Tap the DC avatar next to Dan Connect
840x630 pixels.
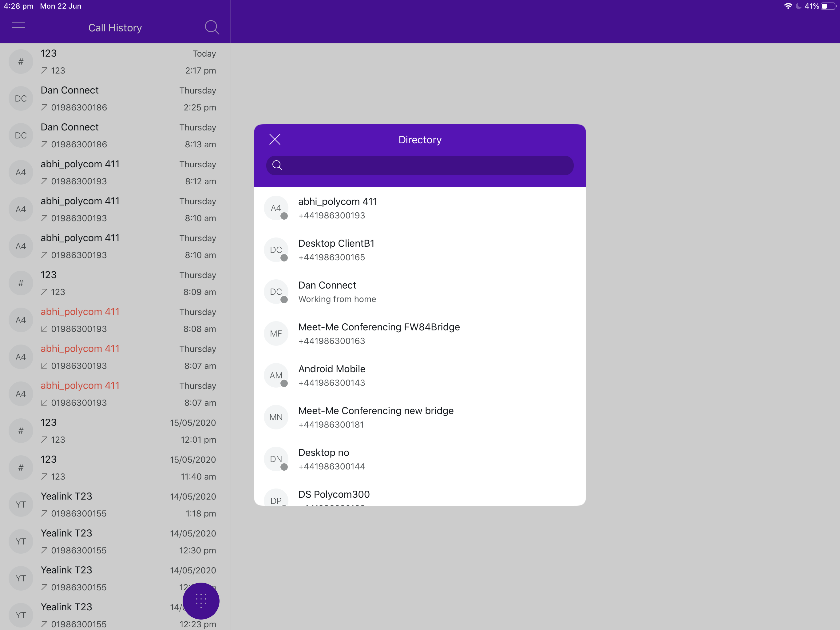(276, 291)
